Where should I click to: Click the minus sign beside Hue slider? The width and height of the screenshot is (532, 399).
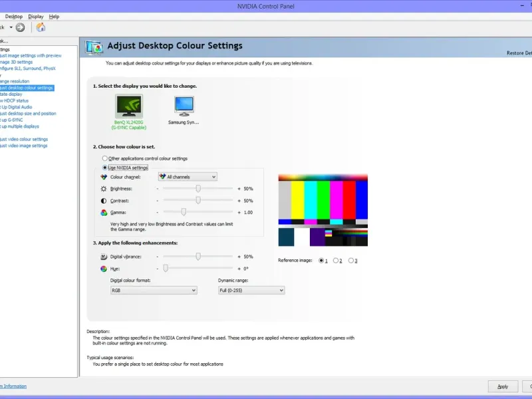click(158, 269)
